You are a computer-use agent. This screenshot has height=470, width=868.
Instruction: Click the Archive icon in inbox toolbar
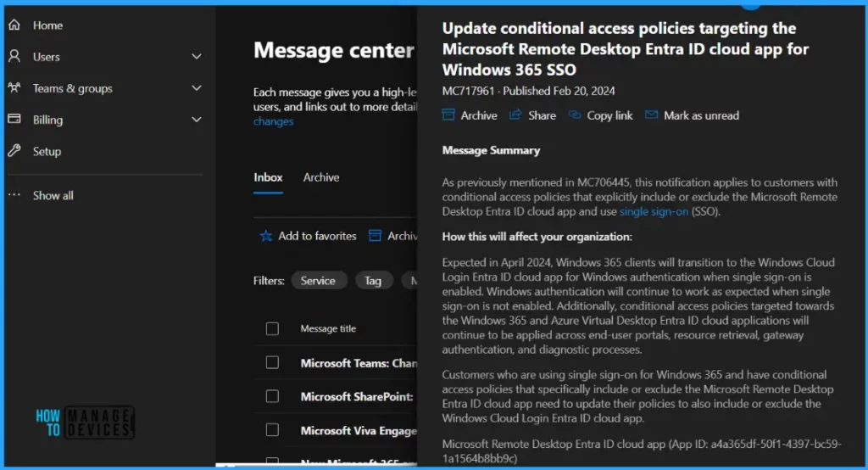376,236
